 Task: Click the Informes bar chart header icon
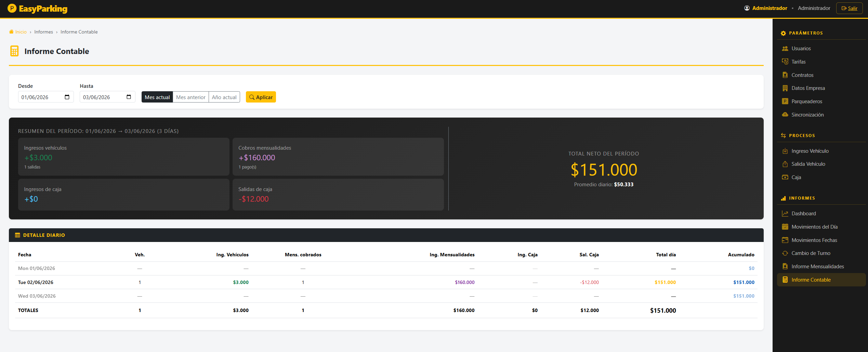coord(784,198)
